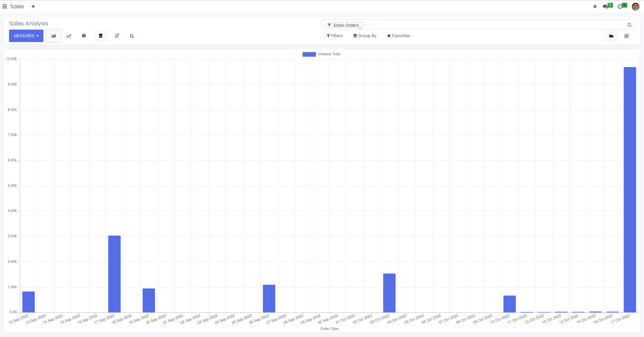Open the Filters dropdown
This screenshot has width=644, height=337.
tap(335, 36)
